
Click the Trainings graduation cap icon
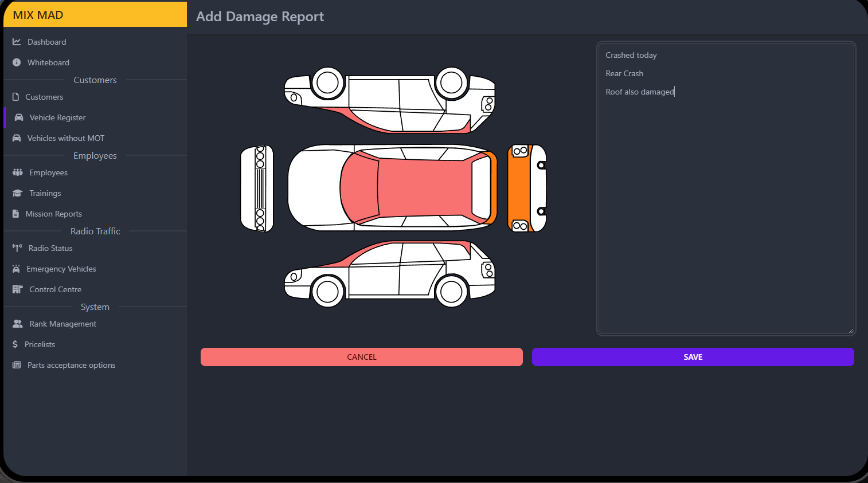coord(18,193)
